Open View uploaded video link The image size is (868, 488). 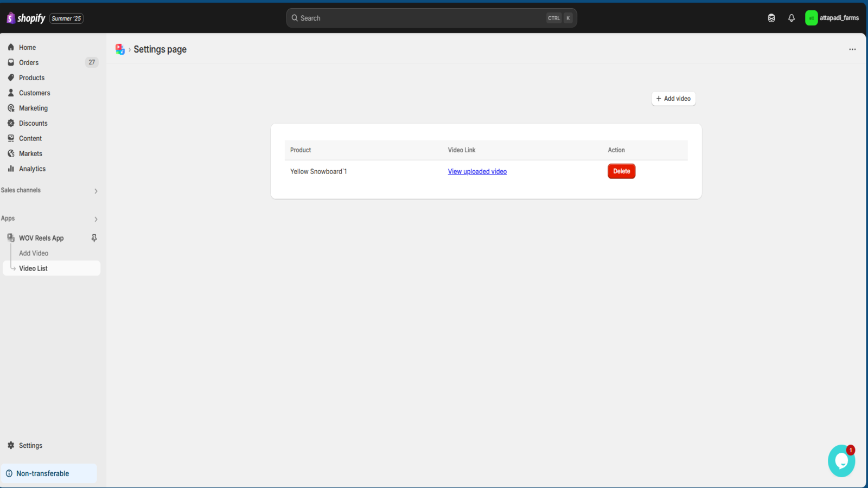coord(477,171)
